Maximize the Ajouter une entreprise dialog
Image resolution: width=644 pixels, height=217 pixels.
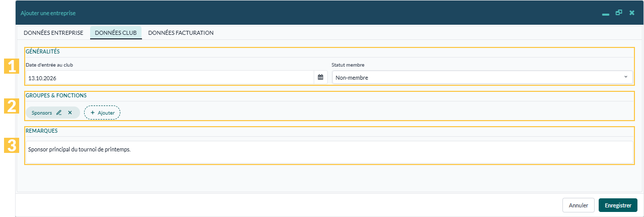[x=619, y=13]
